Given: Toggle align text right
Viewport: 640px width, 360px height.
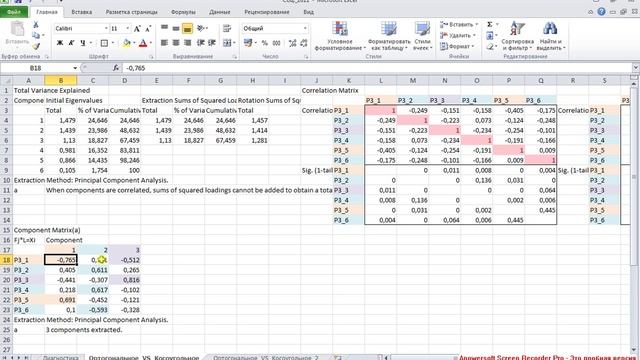Looking at the screenshot, I should [x=187, y=42].
